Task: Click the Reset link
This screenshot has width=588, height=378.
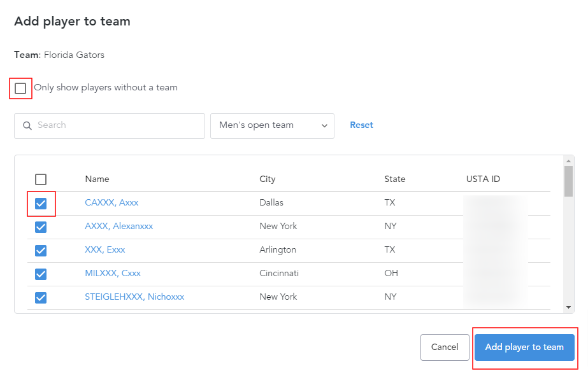Action: point(361,125)
